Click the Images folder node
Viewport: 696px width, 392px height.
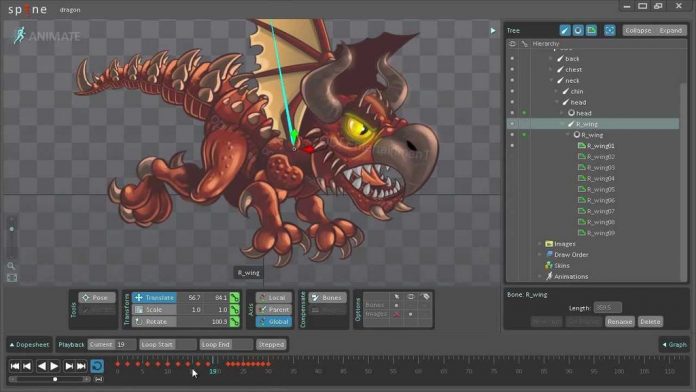click(x=560, y=244)
